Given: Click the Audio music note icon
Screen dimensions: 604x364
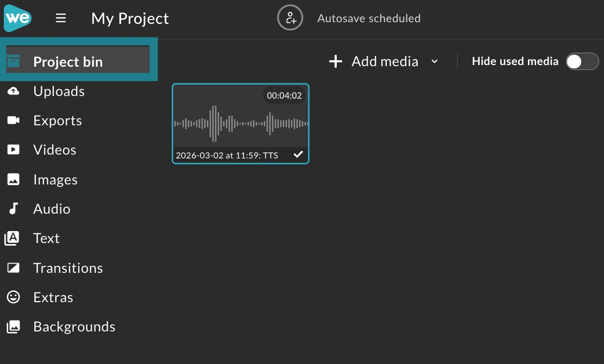Looking at the screenshot, I should click(x=14, y=208).
